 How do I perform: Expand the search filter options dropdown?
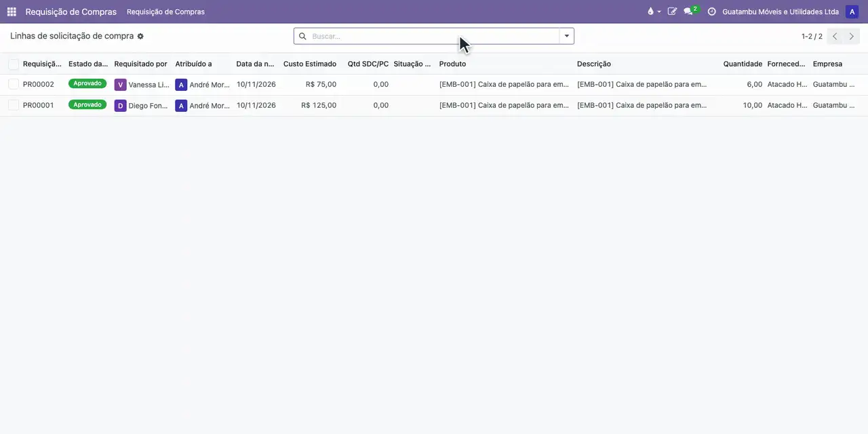click(567, 36)
